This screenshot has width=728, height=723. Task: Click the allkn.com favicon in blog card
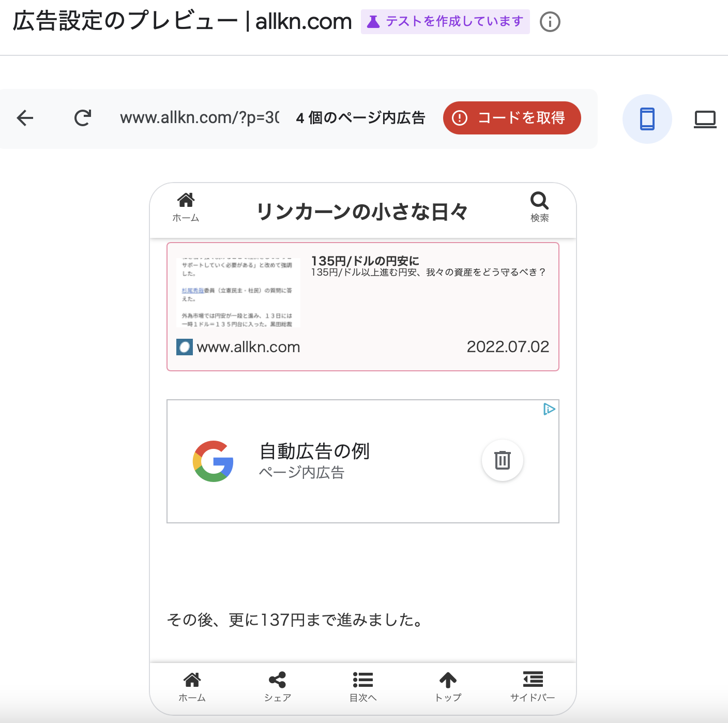pos(185,347)
